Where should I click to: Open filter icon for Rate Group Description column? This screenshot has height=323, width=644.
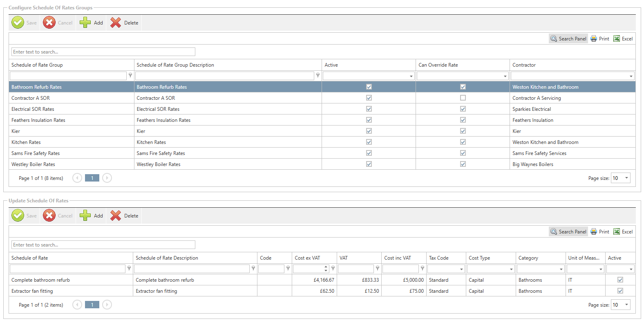tap(318, 76)
